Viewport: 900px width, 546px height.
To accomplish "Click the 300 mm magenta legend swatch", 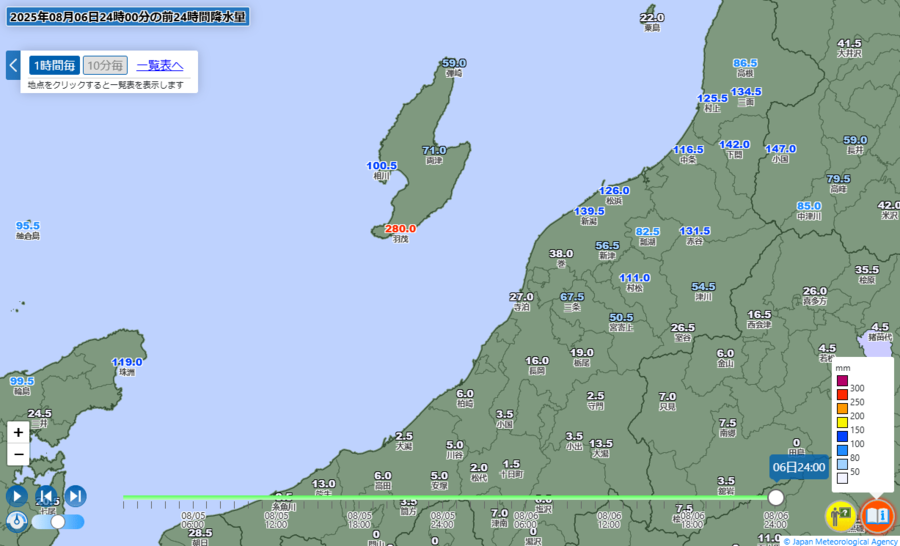I will (842, 381).
